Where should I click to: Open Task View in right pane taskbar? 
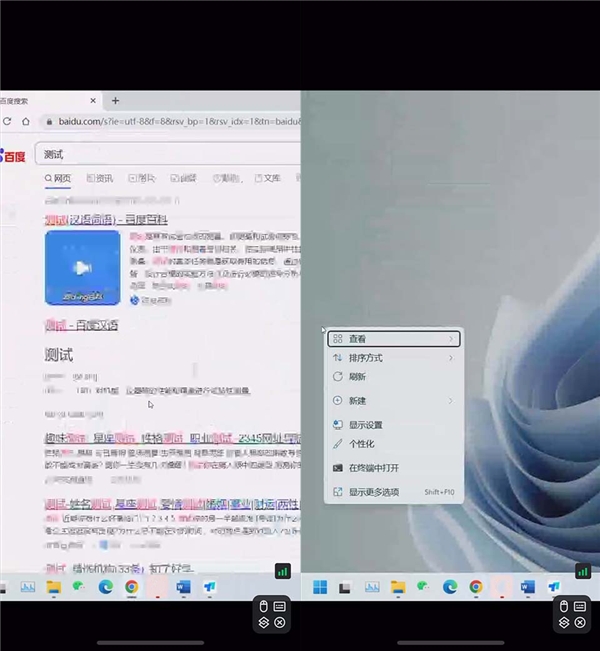point(345,587)
